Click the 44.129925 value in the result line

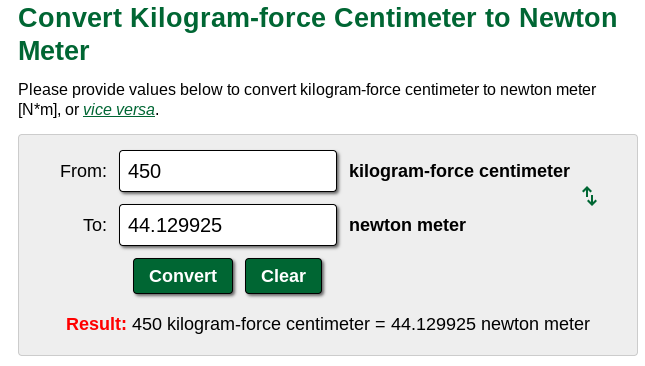433,324
